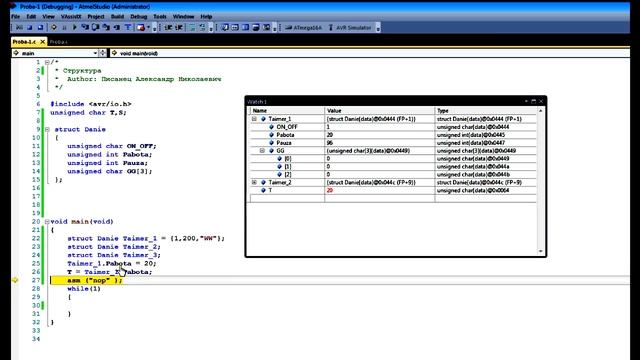This screenshot has height=360, width=640.
Task: Select the Pauza row in Watch 1
Action: (x=393, y=143)
